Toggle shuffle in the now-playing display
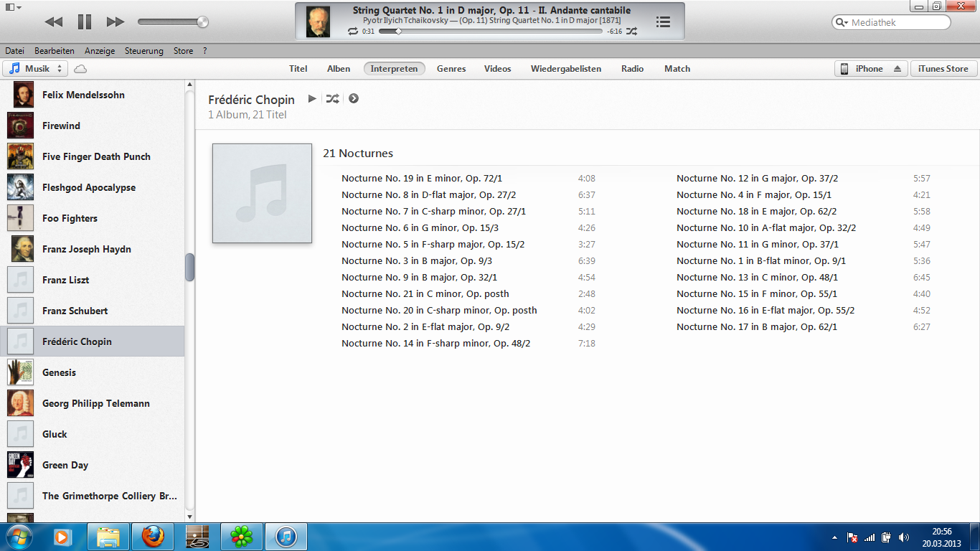The height and width of the screenshot is (551, 980). pyautogui.click(x=631, y=32)
